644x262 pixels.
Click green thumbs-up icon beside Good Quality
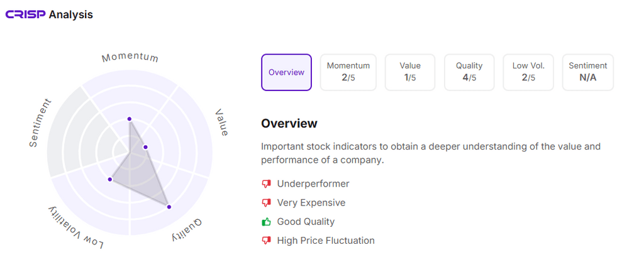pos(266,222)
